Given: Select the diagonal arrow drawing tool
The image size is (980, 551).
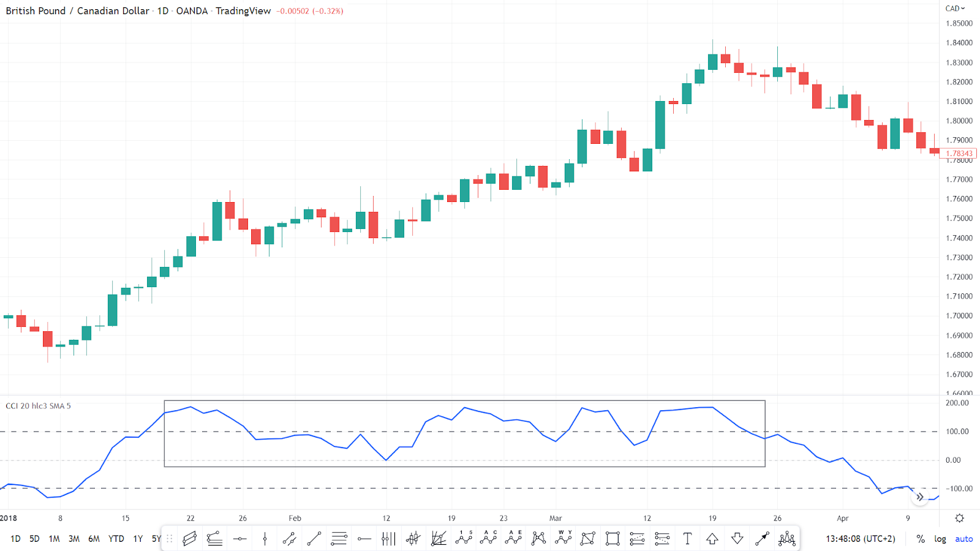Looking at the screenshot, I should tap(762, 539).
